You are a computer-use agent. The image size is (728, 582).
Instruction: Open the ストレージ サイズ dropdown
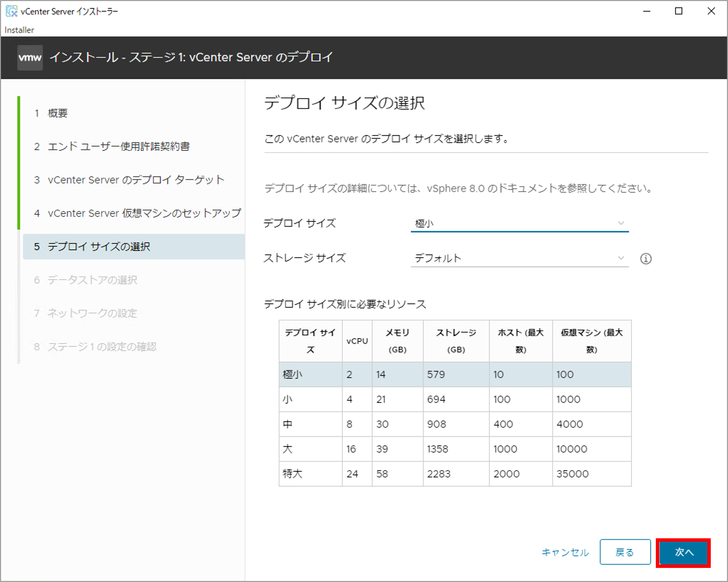pyautogui.click(x=520, y=258)
